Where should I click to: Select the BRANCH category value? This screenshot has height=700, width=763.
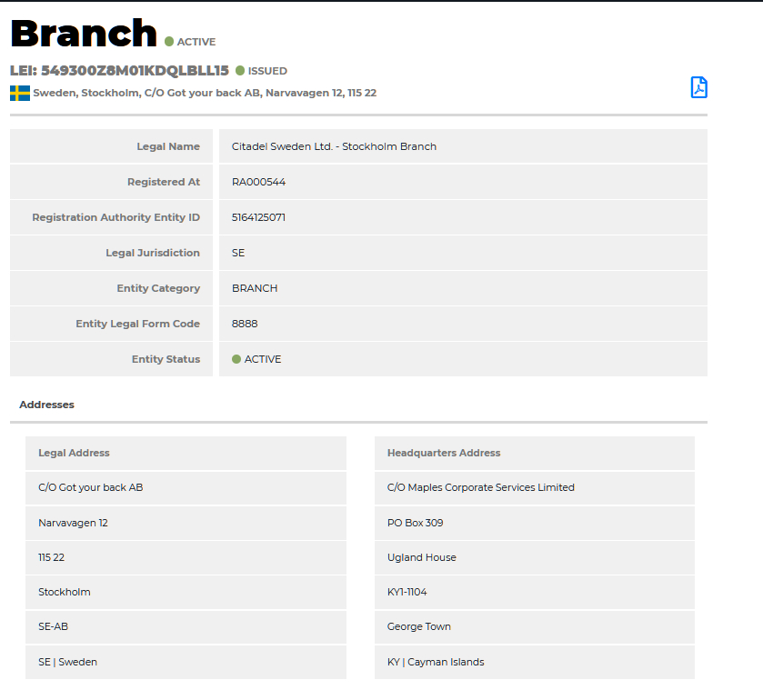[x=255, y=288]
